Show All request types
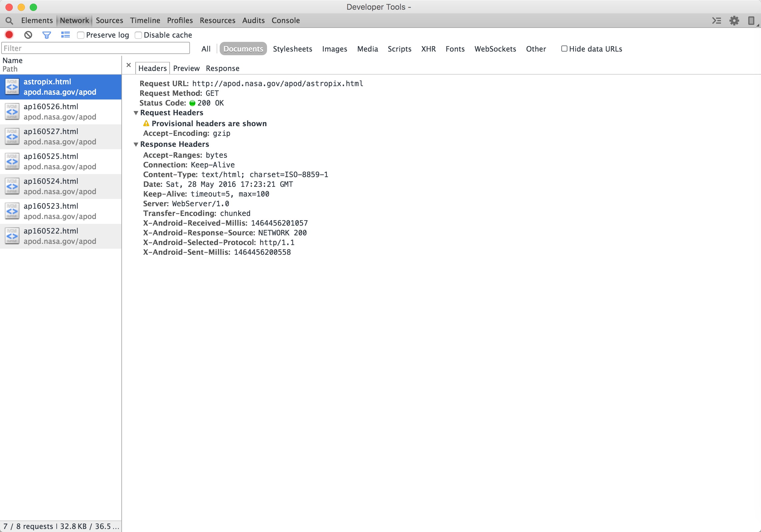Viewport: 761px width, 532px height. pyautogui.click(x=206, y=49)
